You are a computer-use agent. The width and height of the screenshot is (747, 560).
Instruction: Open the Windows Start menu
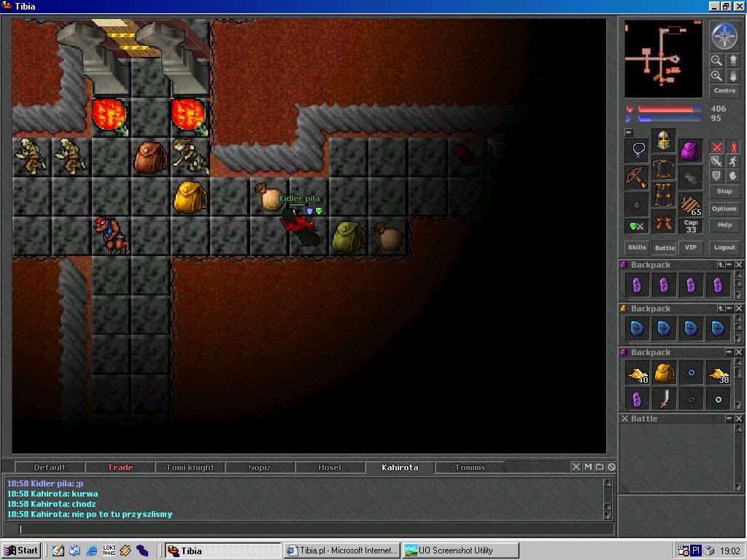[21, 551]
